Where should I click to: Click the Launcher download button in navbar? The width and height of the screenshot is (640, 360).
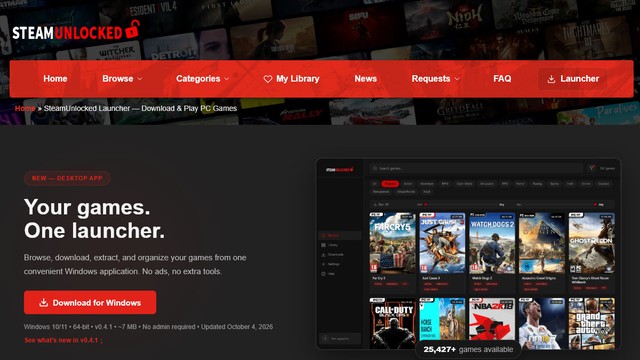click(x=573, y=79)
